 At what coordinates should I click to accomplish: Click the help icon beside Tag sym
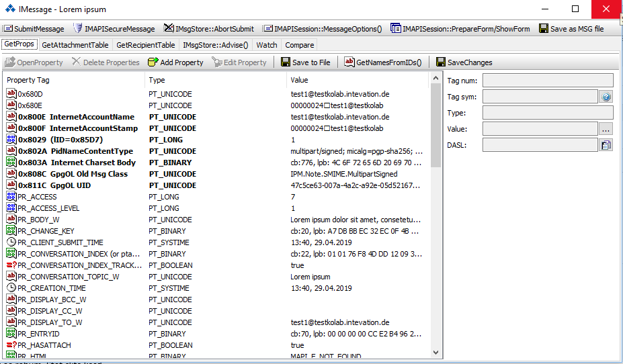[x=606, y=97]
